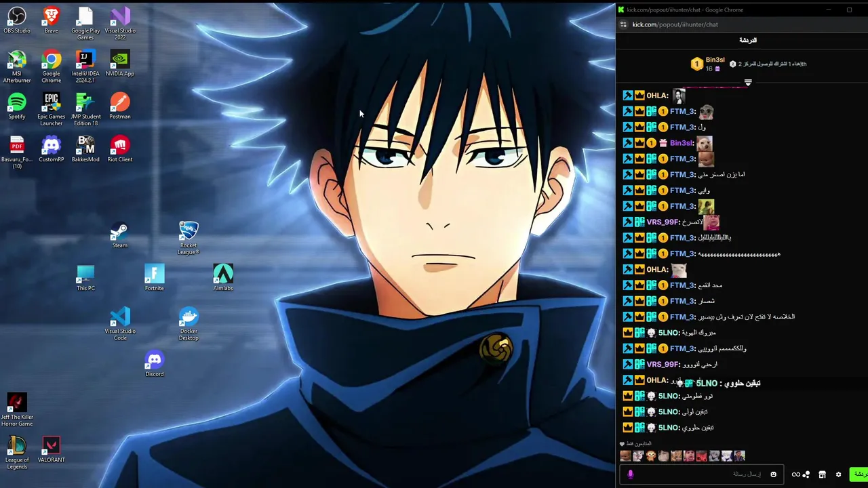
Task: Select JMP Student Edition 18 icon
Action: pyautogui.click(x=85, y=109)
